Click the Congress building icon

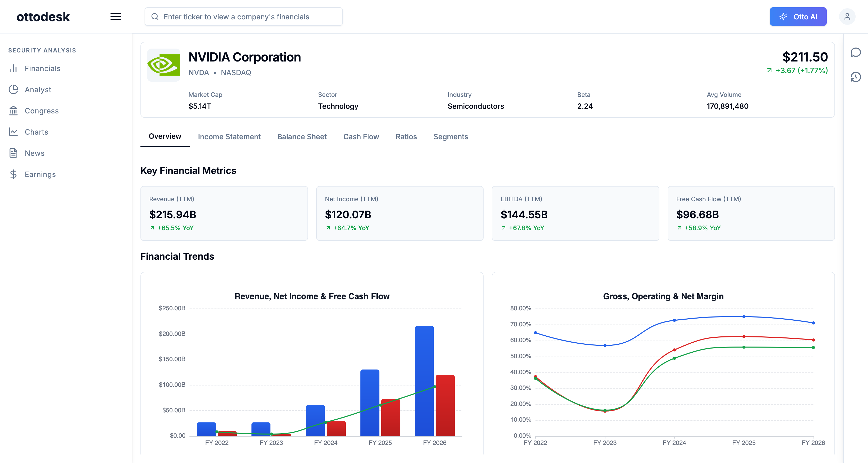pyautogui.click(x=13, y=111)
